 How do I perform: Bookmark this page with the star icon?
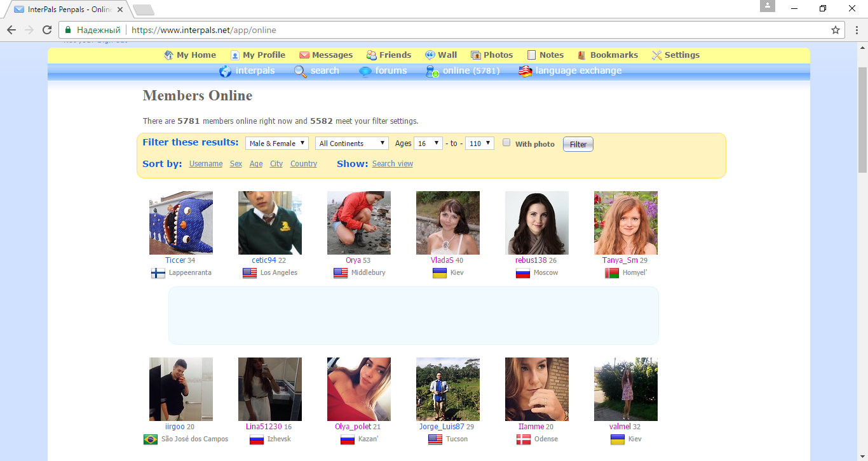point(836,30)
